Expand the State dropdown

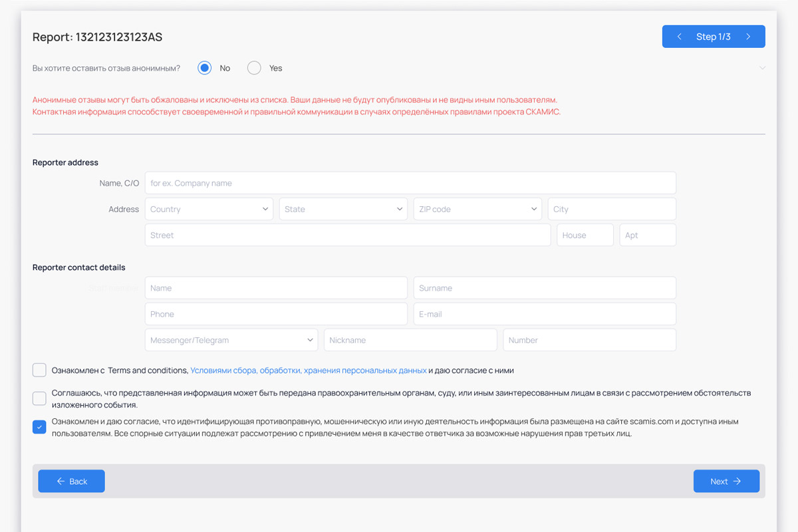click(x=343, y=209)
